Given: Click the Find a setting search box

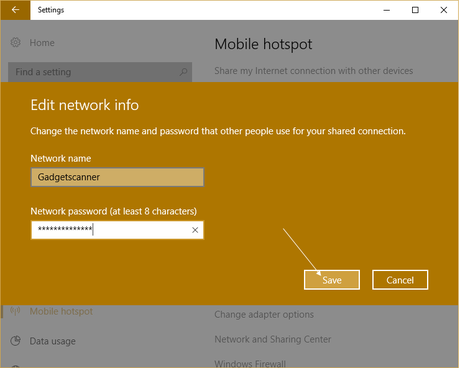Looking at the screenshot, I should coord(100,72).
